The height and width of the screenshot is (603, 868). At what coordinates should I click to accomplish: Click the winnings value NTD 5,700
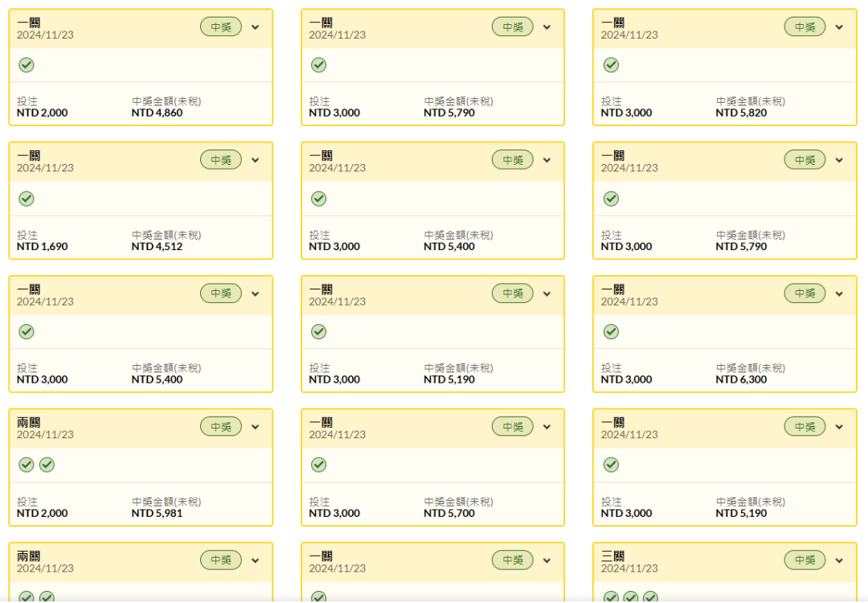pos(449,513)
